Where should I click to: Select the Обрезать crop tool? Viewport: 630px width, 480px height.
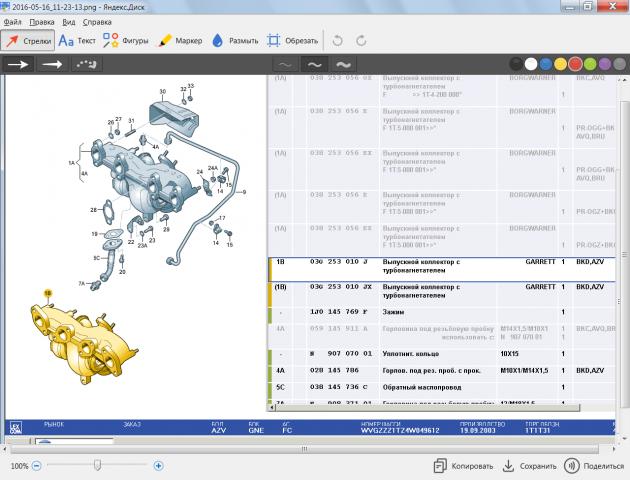pos(292,41)
